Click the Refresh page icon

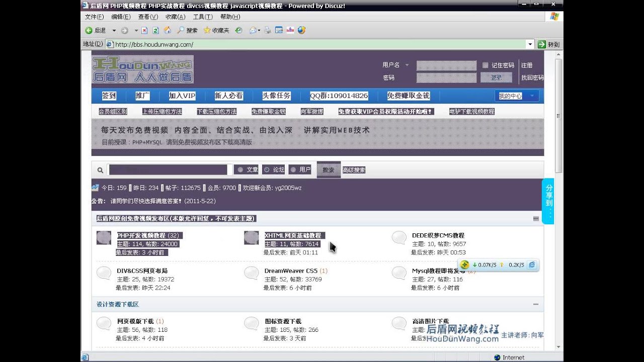156,30
